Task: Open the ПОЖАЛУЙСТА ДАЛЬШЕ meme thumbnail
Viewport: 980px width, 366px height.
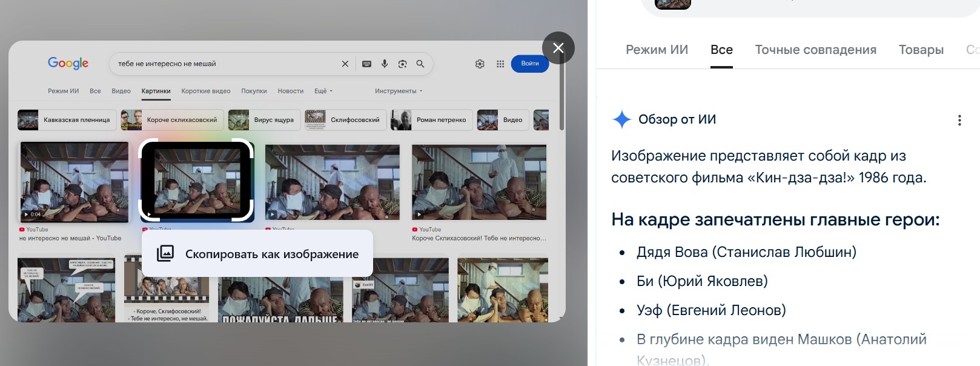Action: tap(280, 298)
